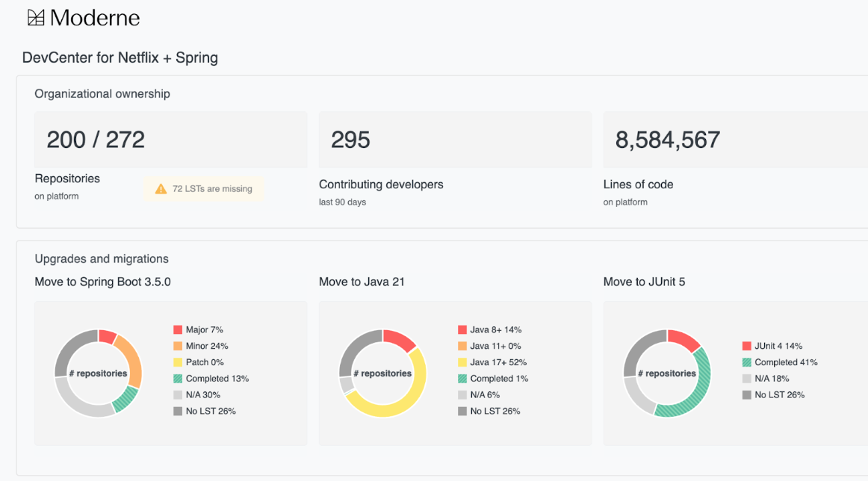Screen dimensions: 868x481
Task: Click the Moderne wordmark text
Action: [x=95, y=18]
